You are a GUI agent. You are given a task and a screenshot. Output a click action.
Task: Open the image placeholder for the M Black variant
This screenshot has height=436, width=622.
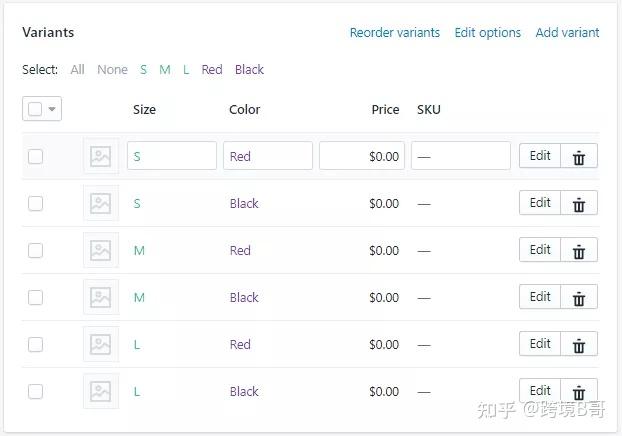100,297
